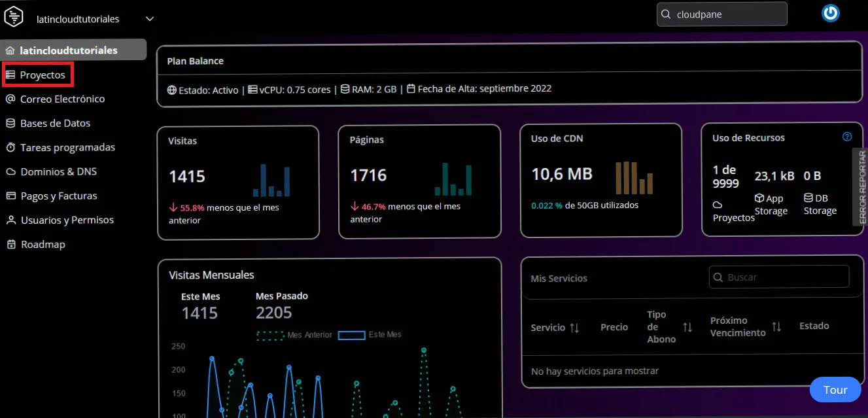Open Bases de Datos section

tap(55, 124)
